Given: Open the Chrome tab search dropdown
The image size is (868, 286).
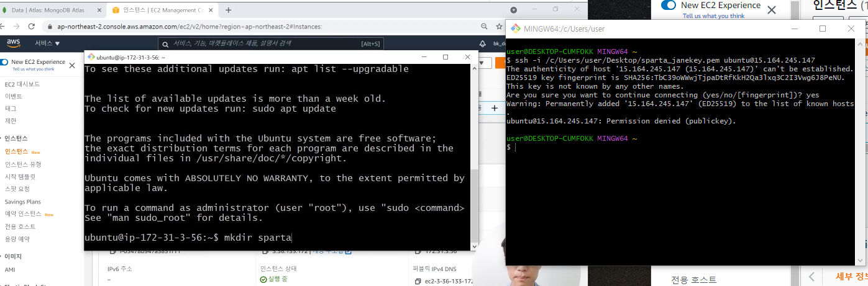Looking at the screenshot, I should click(x=513, y=10).
